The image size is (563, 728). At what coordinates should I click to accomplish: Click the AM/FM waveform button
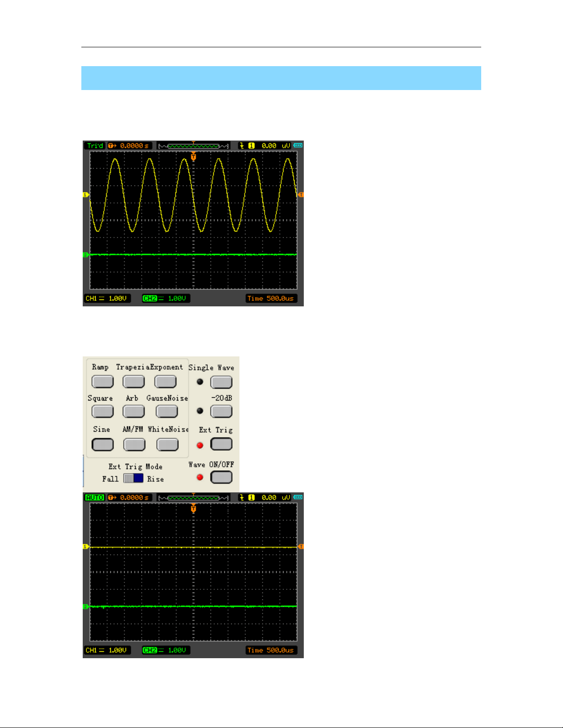pyautogui.click(x=134, y=445)
